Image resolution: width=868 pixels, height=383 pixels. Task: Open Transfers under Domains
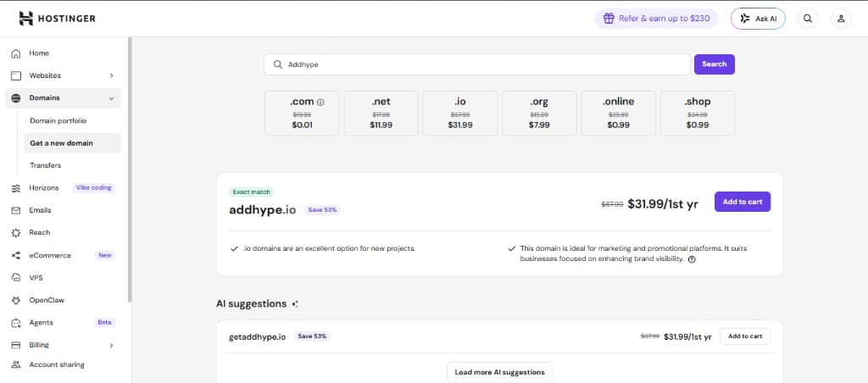click(46, 165)
